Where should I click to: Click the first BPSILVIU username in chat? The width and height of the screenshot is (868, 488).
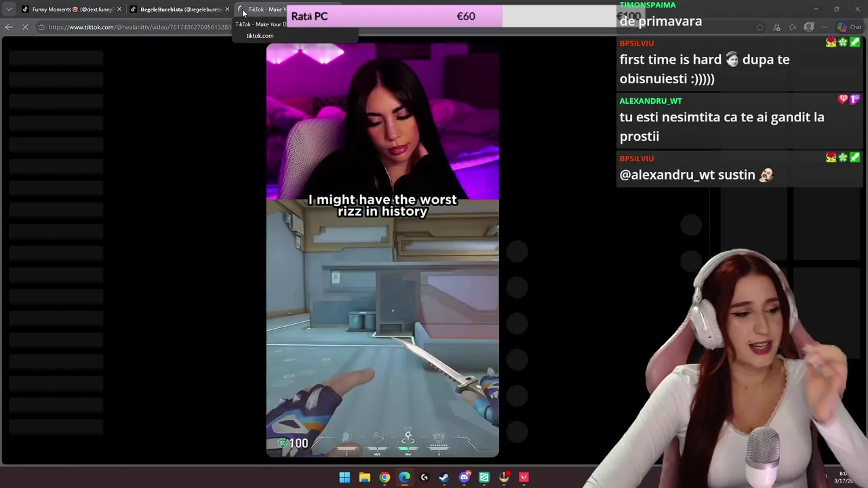(637, 43)
